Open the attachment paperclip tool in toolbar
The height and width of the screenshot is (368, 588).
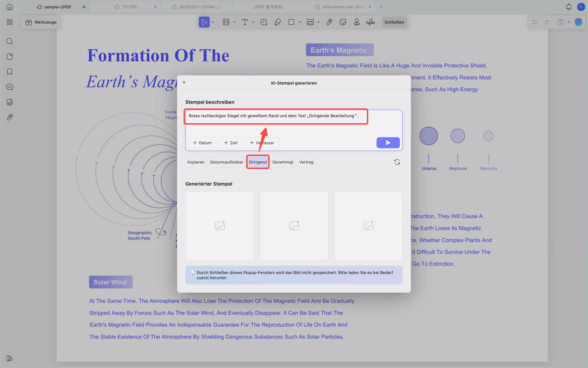(x=329, y=22)
